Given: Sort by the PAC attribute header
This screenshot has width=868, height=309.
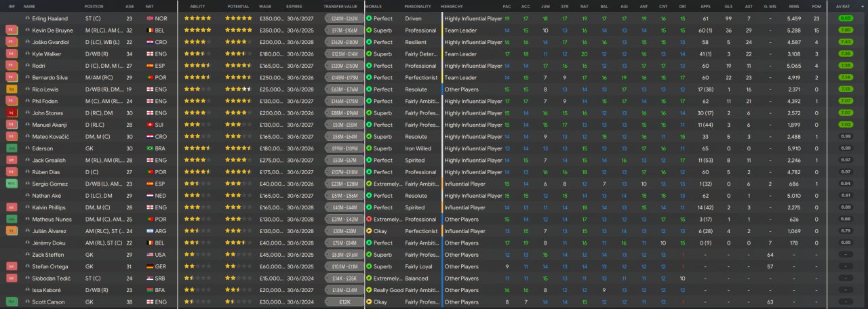Looking at the screenshot, I should [x=507, y=6].
